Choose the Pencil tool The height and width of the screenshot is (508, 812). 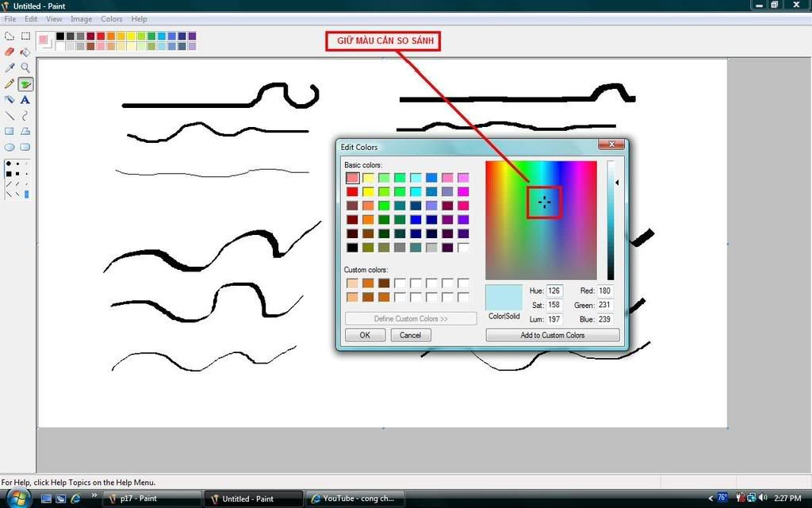[10, 84]
